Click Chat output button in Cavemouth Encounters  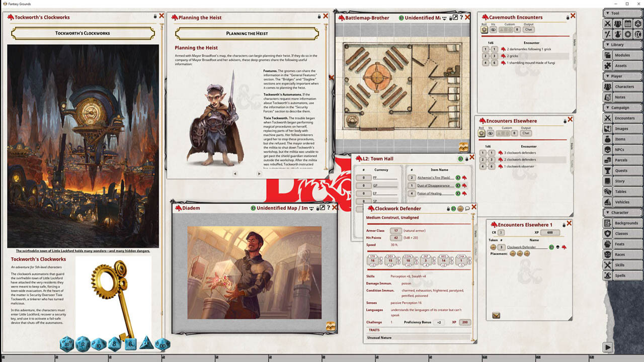[x=529, y=30]
